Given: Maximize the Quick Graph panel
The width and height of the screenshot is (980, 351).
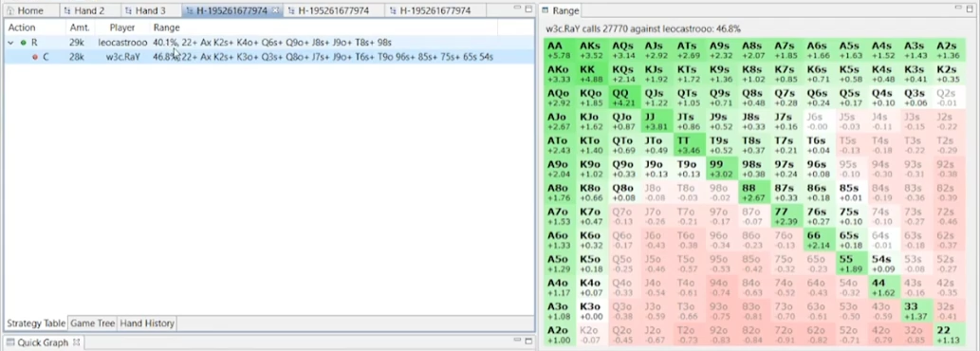Looking at the screenshot, I should click(x=528, y=342).
